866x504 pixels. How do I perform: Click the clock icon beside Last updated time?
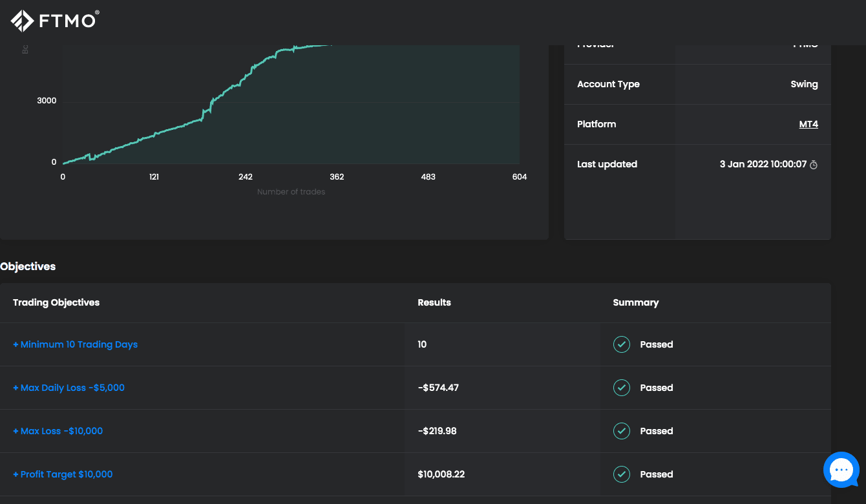point(814,165)
